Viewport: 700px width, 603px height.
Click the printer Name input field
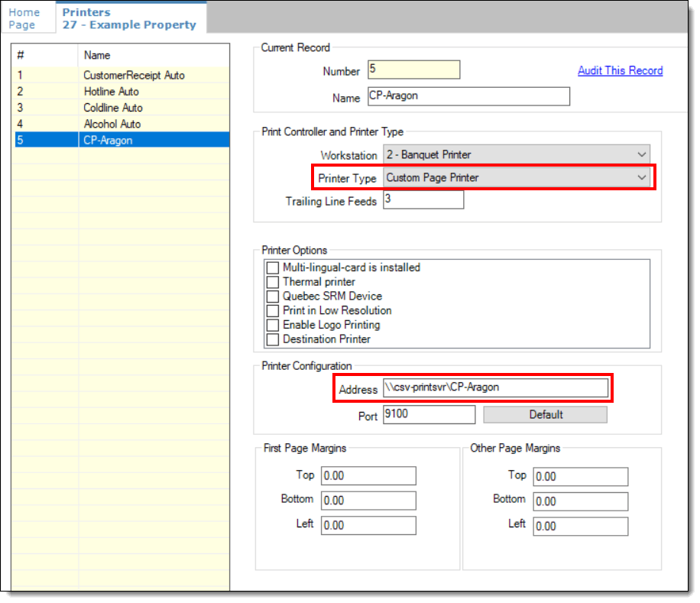[x=468, y=96]
